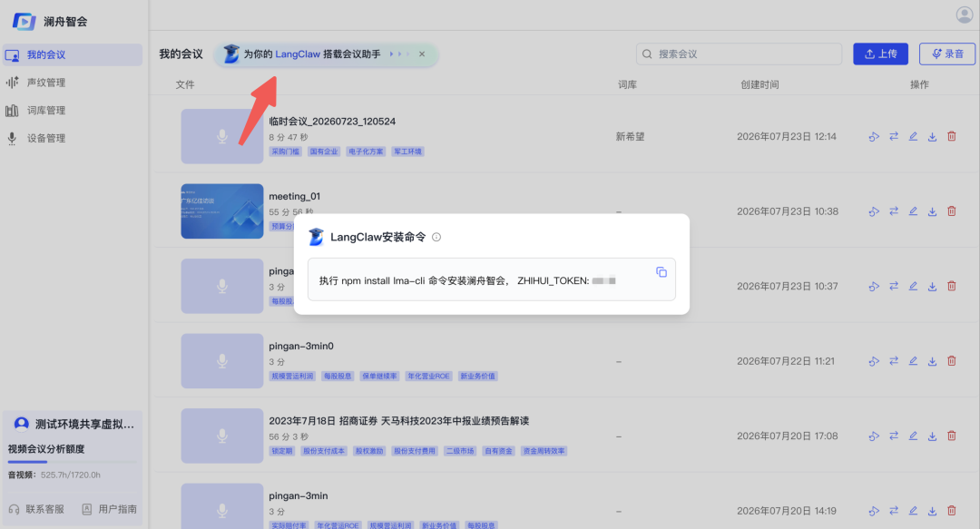Download the meeting created 07月20日 14:19
Image resolution: width=980 pixels, height=529 pixels.
932,511
